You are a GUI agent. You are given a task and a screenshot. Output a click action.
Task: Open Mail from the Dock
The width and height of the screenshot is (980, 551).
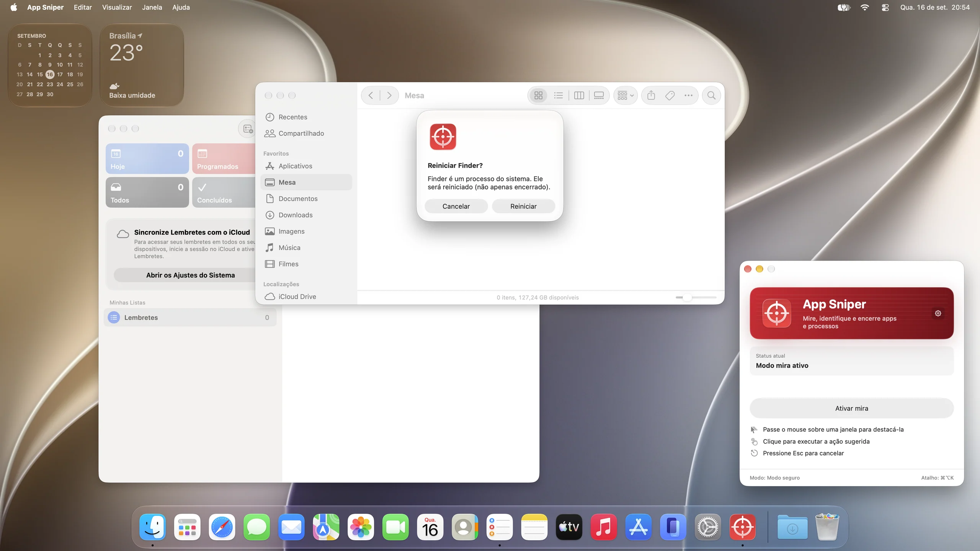(x=291, y=527)
